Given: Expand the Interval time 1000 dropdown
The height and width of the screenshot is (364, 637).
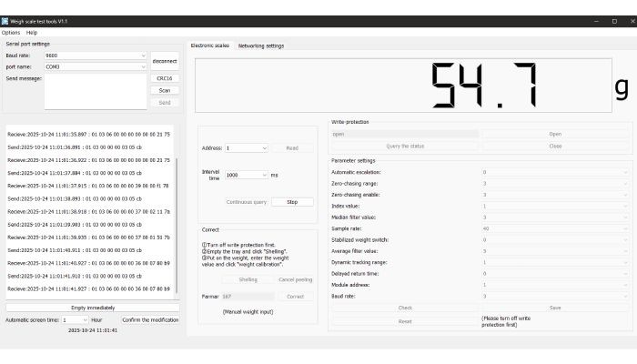Looking at the screenshot, I should 247,175.
